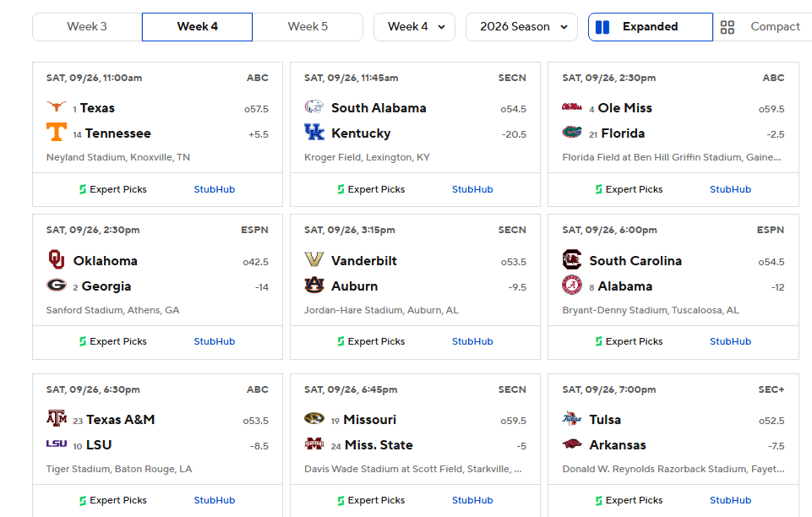Image resolution: width=812 pixels, height=517 pixels.
Task: Go to the Week 3 tab
Action: [x=87, y=27]
